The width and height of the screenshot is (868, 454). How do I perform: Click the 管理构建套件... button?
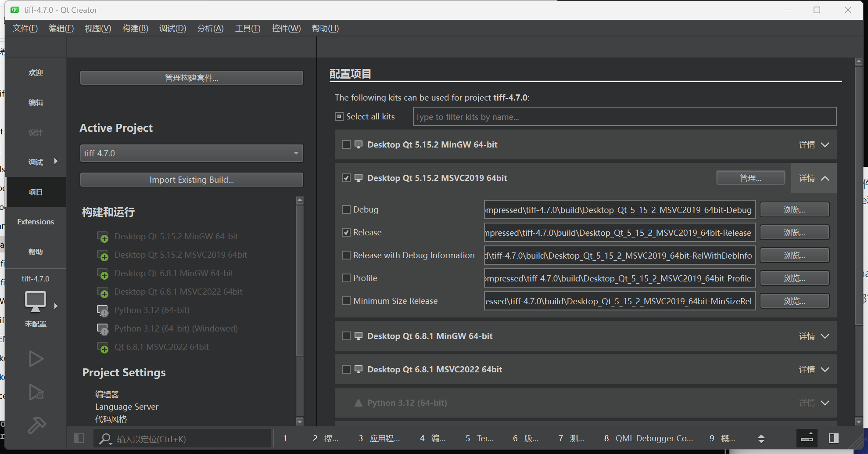click(x=191, y=78)
